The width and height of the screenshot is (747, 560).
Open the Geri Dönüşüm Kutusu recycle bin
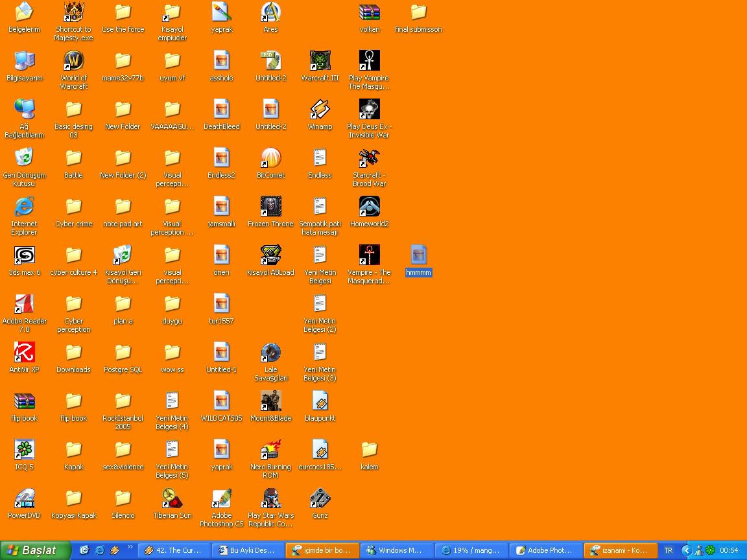pyautogui.click(x=24, y=158)
